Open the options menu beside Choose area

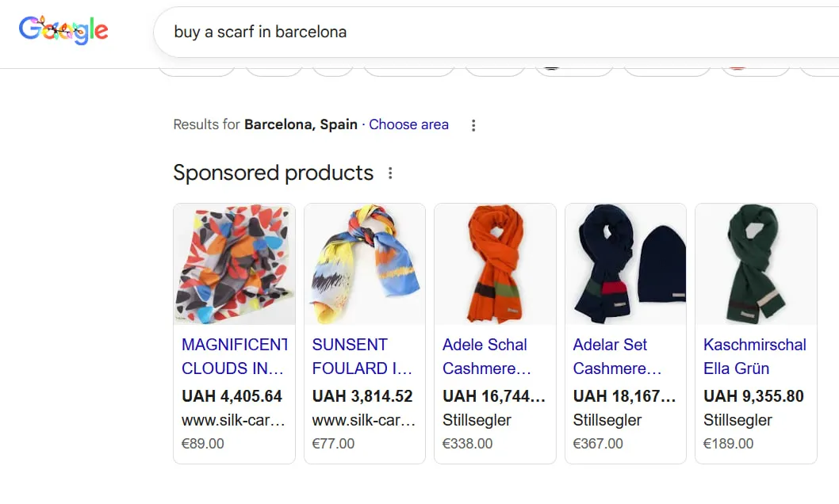(473, 124)
